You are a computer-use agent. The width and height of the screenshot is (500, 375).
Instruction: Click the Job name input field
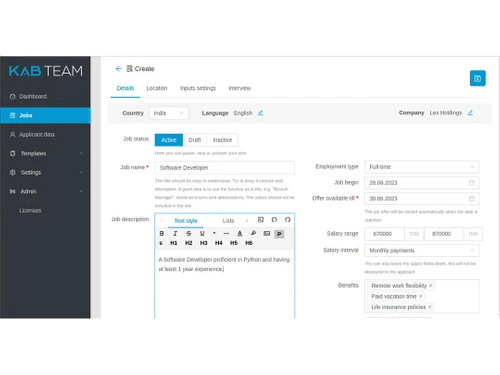(225, 168)
